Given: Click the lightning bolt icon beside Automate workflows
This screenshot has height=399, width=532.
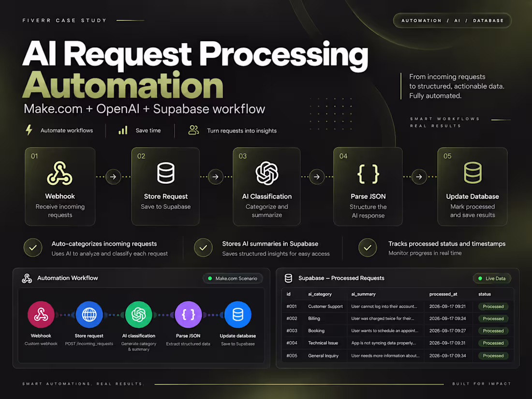Looking at the screenshot, I should point(29,130).
